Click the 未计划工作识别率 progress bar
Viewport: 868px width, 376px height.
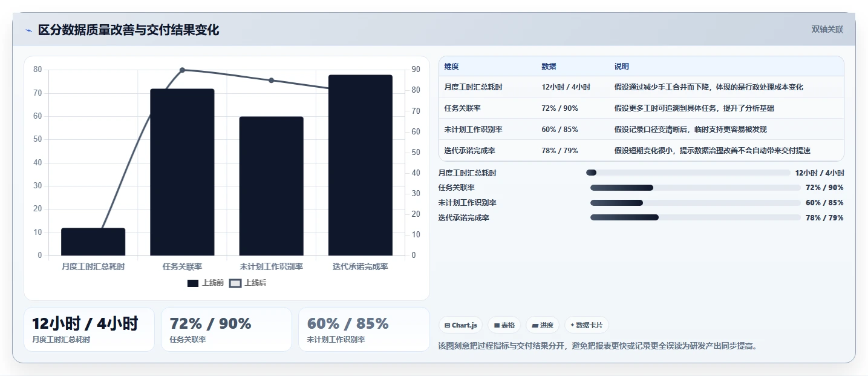696,203
